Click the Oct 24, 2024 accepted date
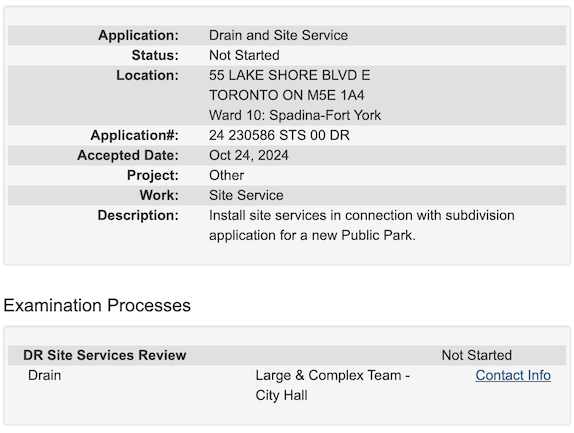574x433 pixels. [249, 156]
